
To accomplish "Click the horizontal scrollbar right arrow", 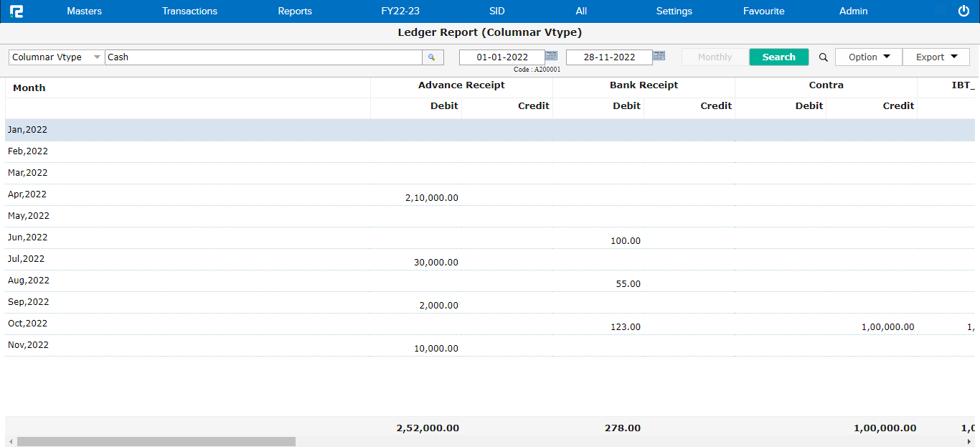I will (x=969, y=442).
